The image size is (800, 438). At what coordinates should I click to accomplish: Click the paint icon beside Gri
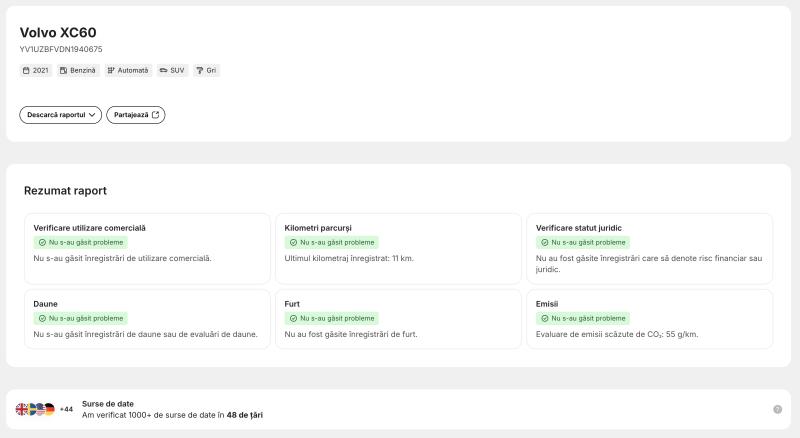(199, 70)
